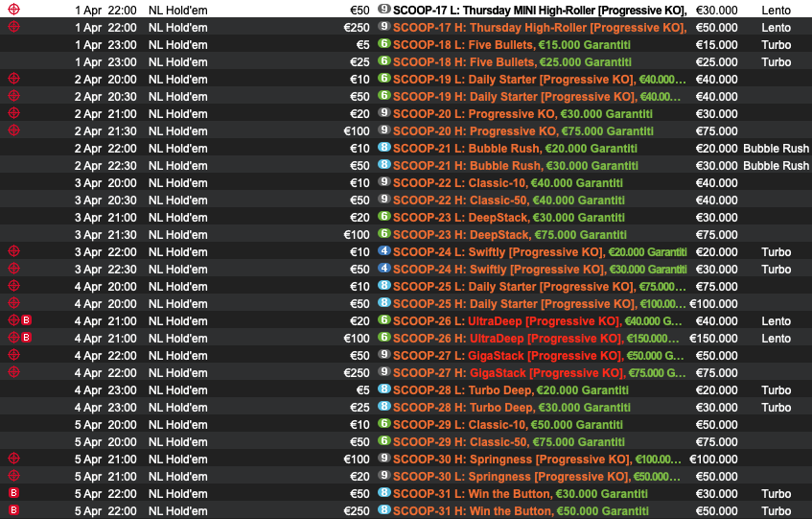Image resolution: width=812 pixels, height=519 pixels.
Task: Click the red B badge on SCOOP-26 L UltraDeep
Action: (27, 320)
